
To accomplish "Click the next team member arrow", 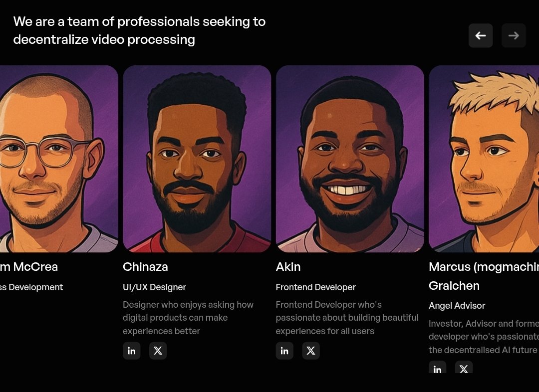I will tap(514, 35).
